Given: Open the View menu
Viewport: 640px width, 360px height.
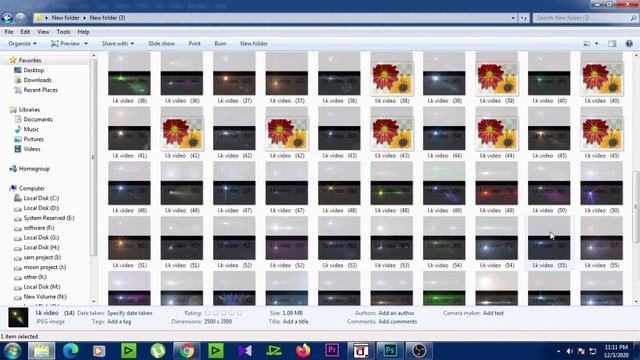Looking at the screenshot, I should (43, 31).
